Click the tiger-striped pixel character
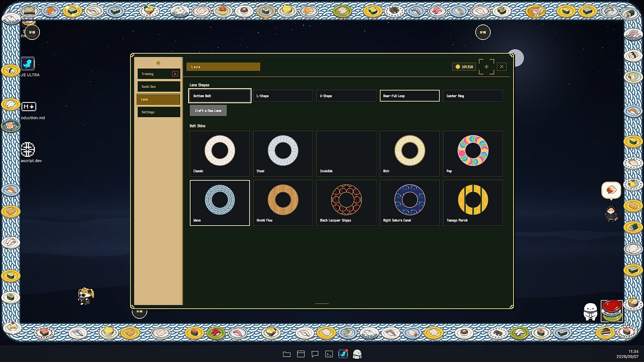The height and width of the screenshot is (362, 644). 86,296
